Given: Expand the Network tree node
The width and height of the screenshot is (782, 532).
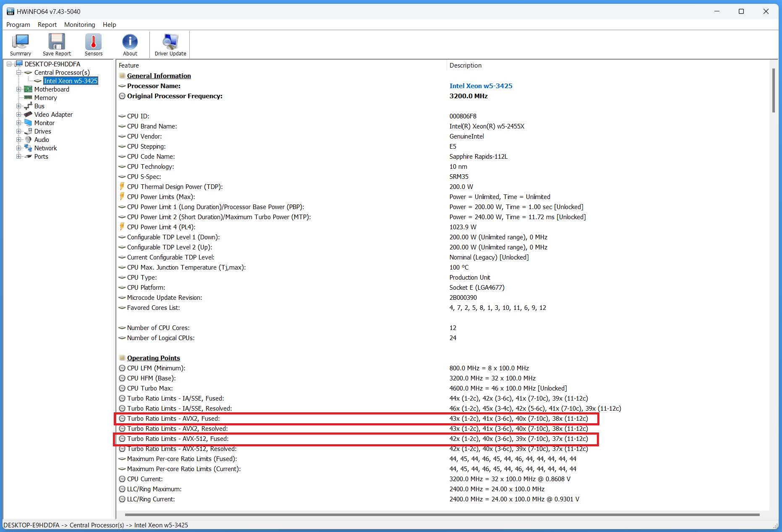Looking at the screenshot, I should pos(18,148).
